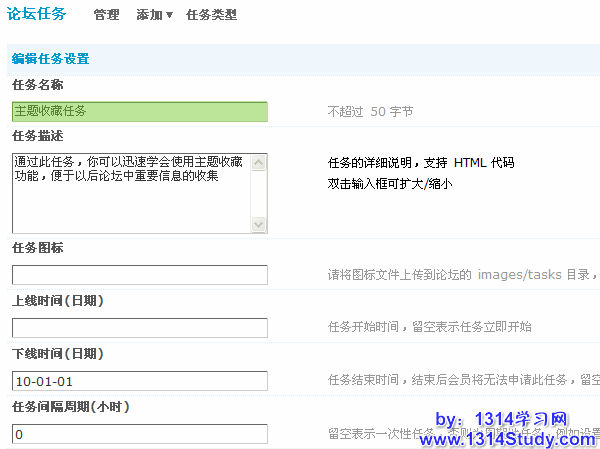The image size is (600, 449).
Task: Expand the 添加 dropdown arrow
Action: click(168, 16)
